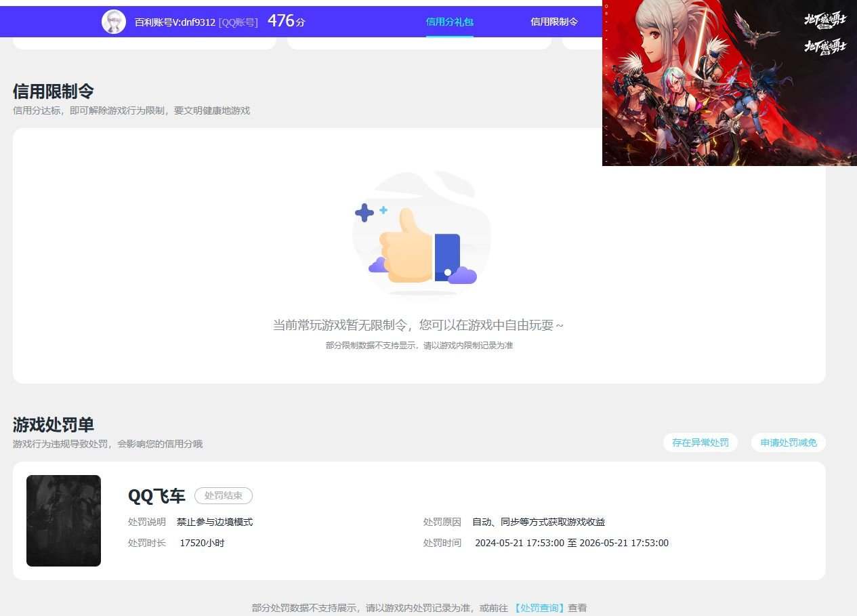Click the QQ飞车 game thumbnail
Image resolution: width=857 pixels, height=616 pixels.
pyautogui.click(x=64, y=520)
